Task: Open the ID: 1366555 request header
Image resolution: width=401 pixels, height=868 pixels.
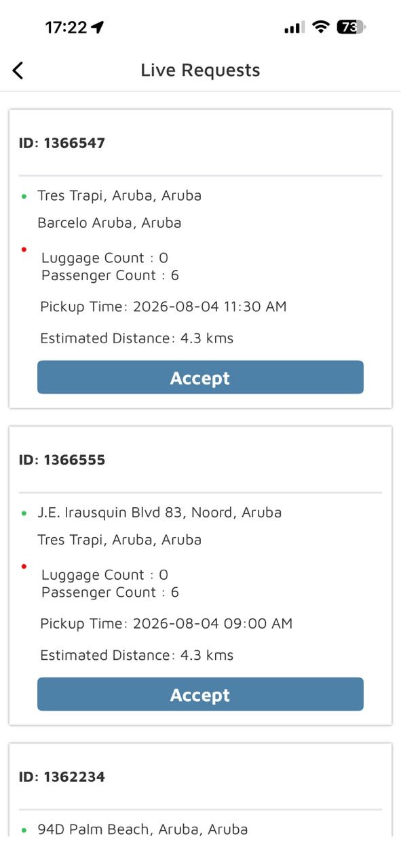Action: (62, 460)
